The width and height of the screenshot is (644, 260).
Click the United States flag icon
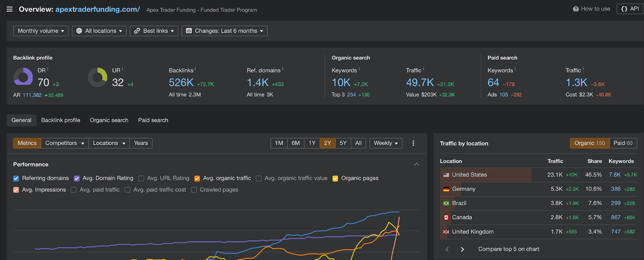pos(446,175)
